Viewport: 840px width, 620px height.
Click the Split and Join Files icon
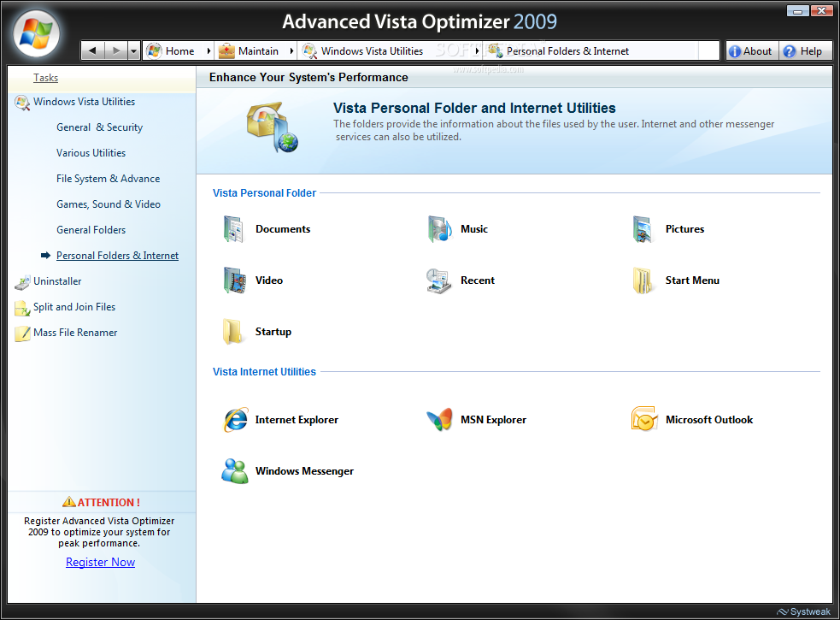[22, 308]
